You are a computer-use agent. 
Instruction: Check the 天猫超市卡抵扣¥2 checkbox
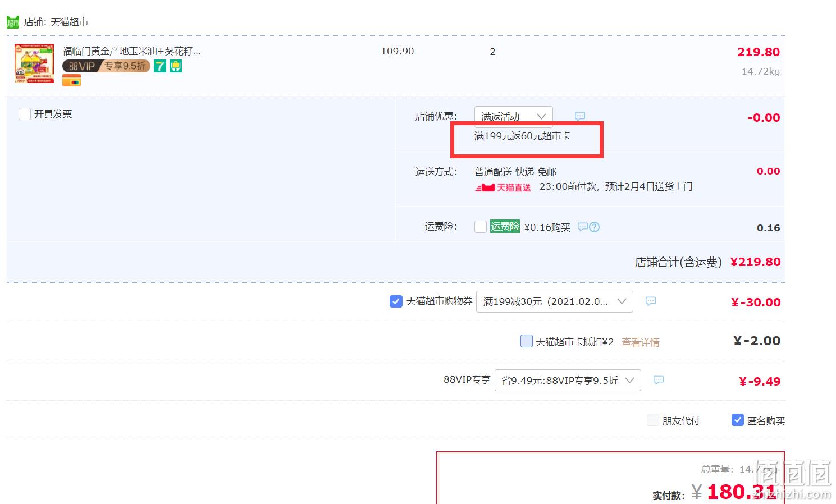click(527, 341)
